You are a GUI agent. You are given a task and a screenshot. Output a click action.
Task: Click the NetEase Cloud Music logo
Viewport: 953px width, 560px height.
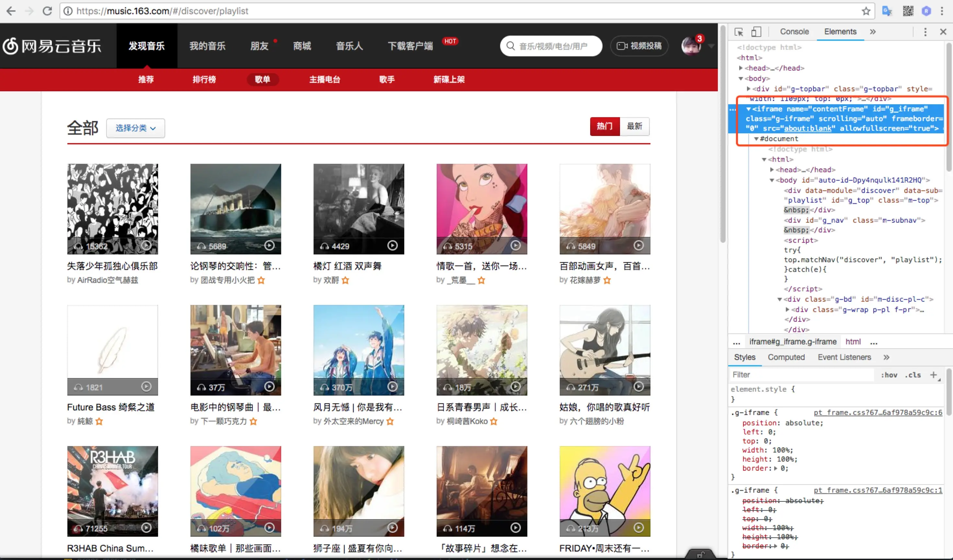53,46
